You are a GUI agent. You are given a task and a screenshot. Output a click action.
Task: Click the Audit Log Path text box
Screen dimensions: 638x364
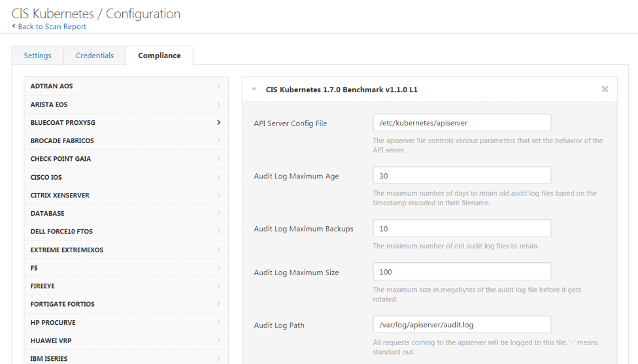[462, 325]
